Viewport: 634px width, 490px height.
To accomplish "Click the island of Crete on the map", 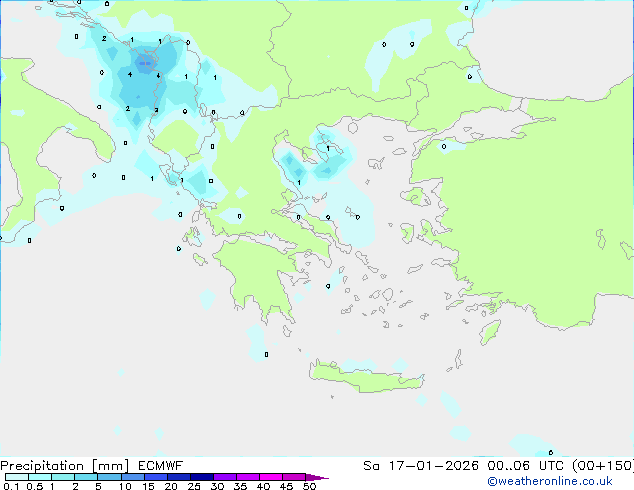I will 366,378.
